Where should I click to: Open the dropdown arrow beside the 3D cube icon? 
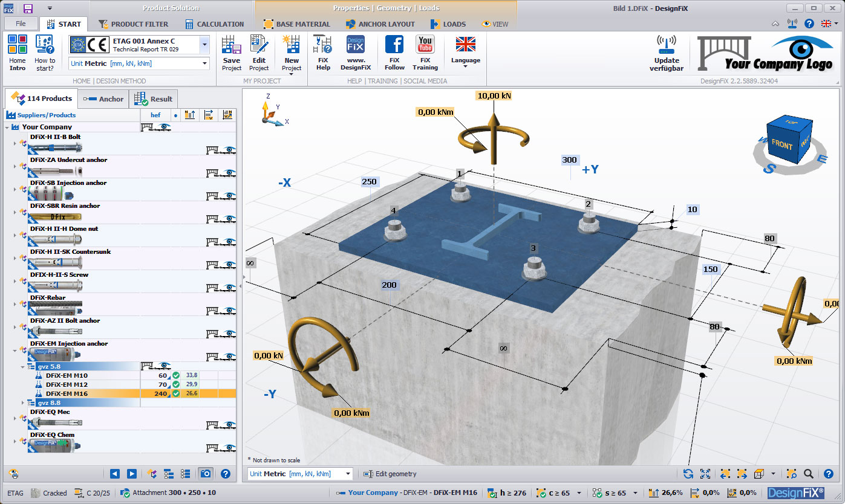pos(774,474)
